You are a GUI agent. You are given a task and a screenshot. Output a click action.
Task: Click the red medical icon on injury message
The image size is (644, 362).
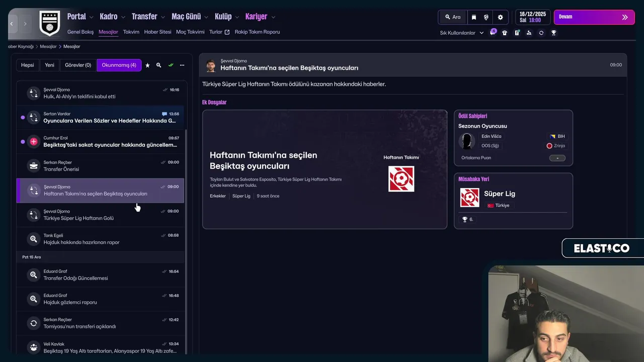33,142
